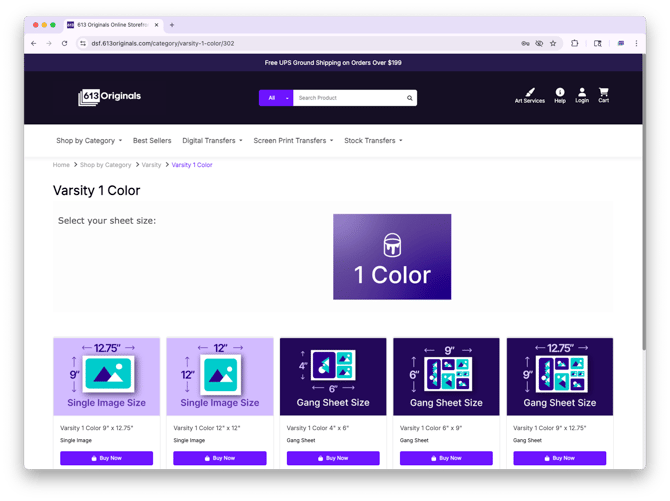This screenshot has width=670, height=501.
Task: Open Best Sellers page
Action: point(152,141)
